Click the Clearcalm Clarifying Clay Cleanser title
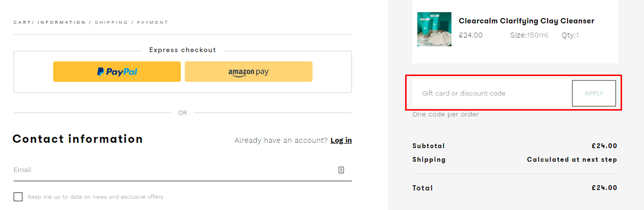Screen dimensions: 644x210 click(527, 21)
